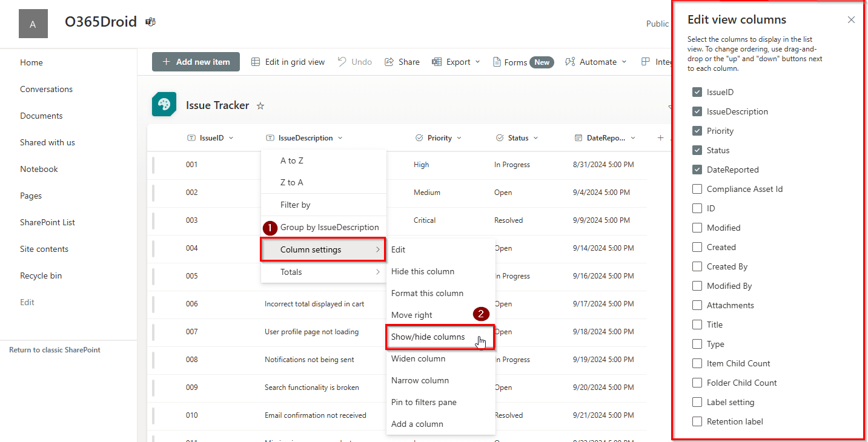Open the Priority column header dropdown
868x442 pixels.
coord(459,137)
